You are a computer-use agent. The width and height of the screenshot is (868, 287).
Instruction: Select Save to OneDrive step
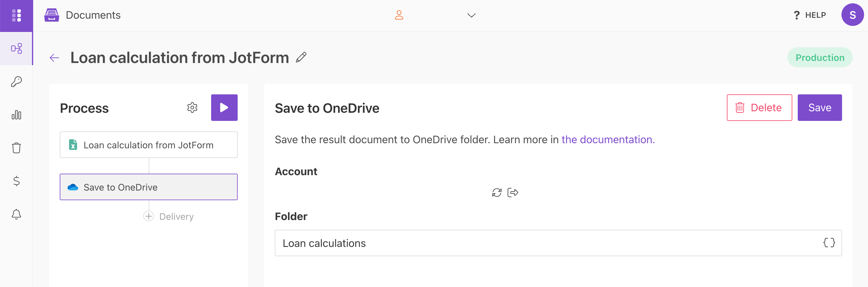pyautogui.click(x=149, y=187)
